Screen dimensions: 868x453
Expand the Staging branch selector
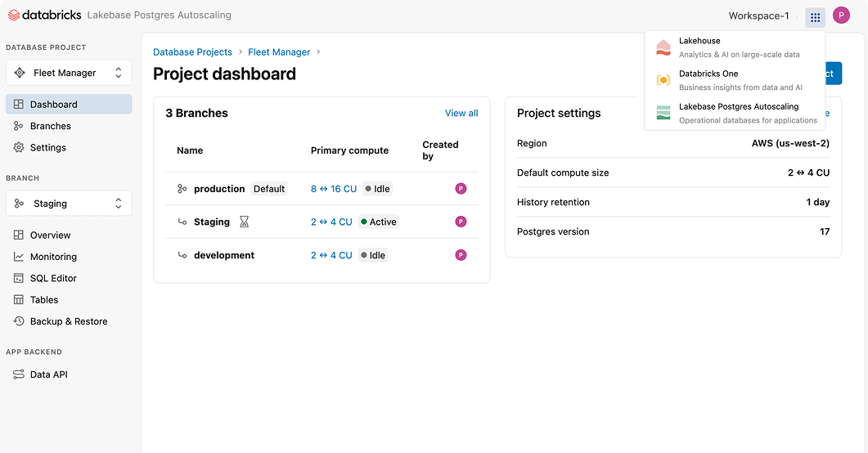[x=69, y=204]
